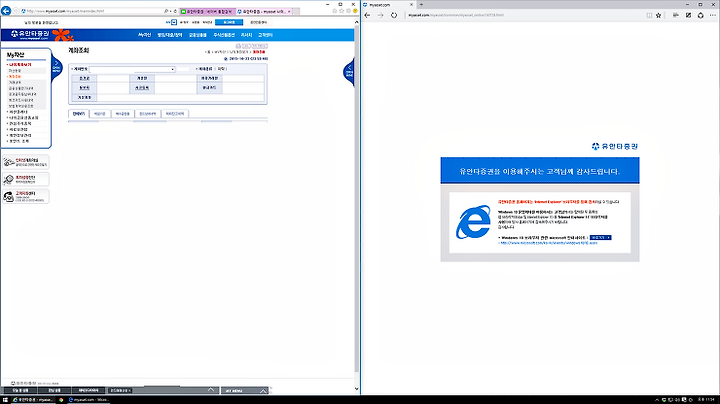
Task: Open IE tools gear icon
Action: pyautogui.click(x=349, y=11)
